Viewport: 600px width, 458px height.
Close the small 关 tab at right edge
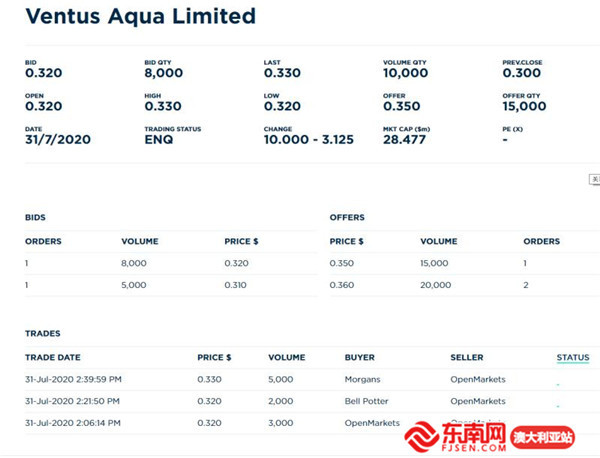tap(594, 180)
